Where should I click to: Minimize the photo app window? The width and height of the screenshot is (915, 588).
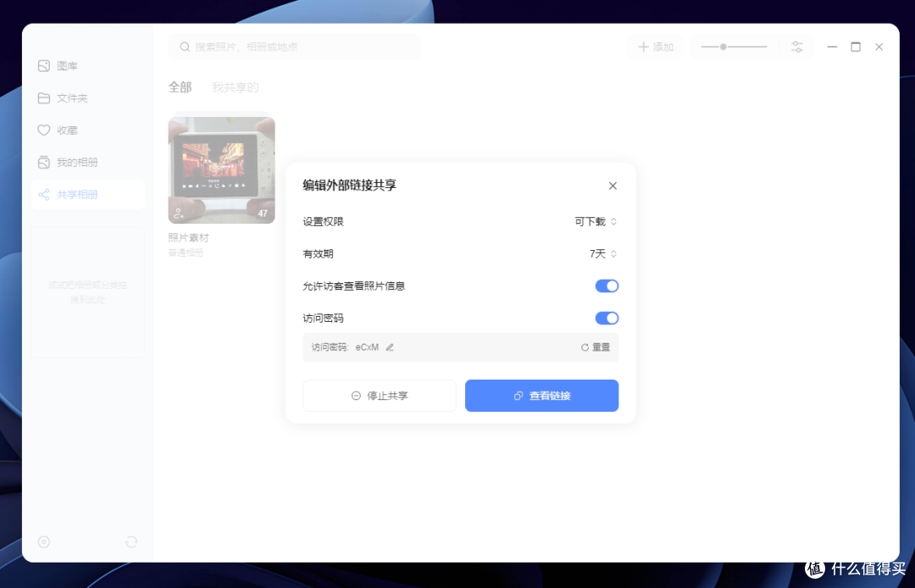pyautogui.click(x=832, y=47)
